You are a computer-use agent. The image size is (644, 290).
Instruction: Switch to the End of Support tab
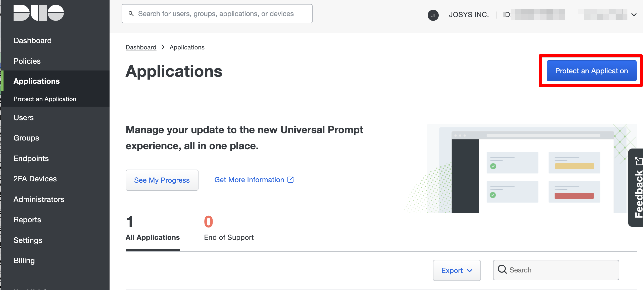pyautogui.click(x=229, y=237)
